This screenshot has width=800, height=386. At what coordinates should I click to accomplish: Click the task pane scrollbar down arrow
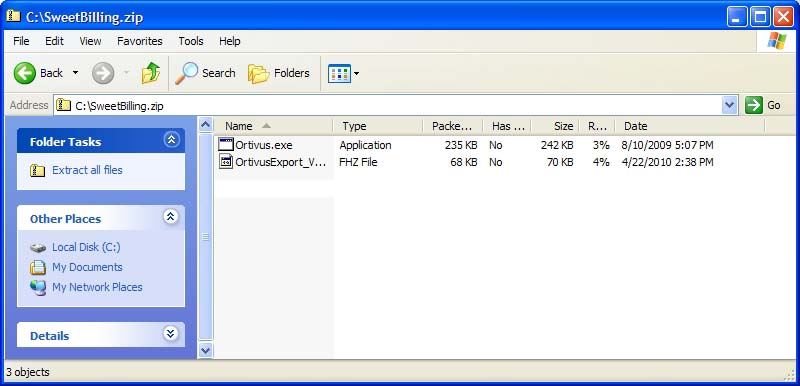click(x=205, y=350)
